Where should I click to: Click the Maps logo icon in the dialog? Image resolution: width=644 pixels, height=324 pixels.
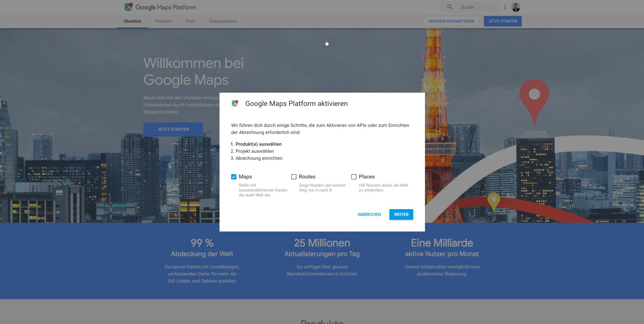[x=235, y=103]
